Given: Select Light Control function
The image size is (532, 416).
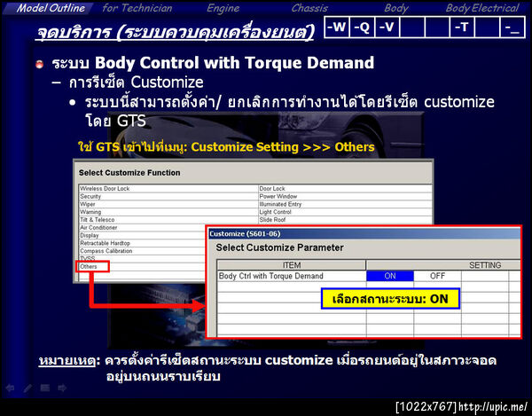Looking at the screenshot, I should pos(345,212).
